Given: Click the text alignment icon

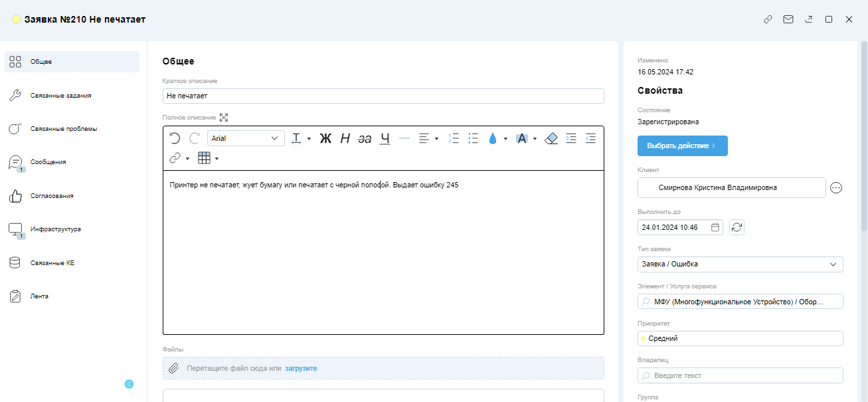Looking at the screenshot, I should point(424,138).
